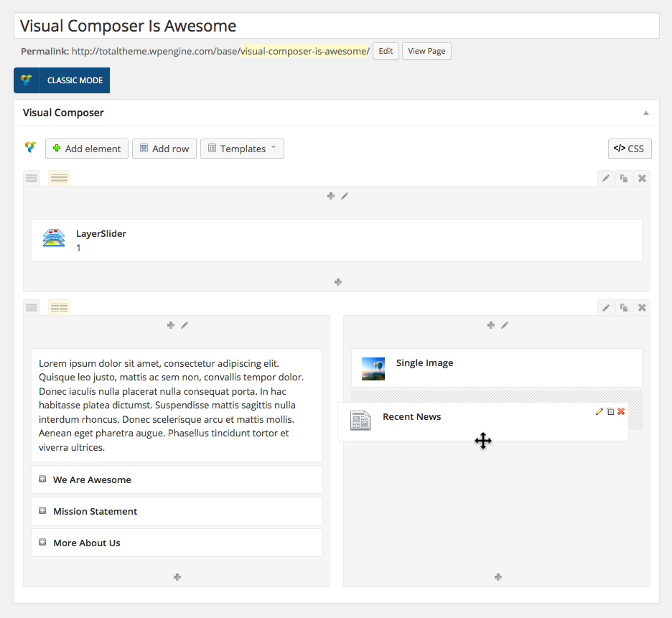Delete the LayerSlider row

click(x=642, y=178)
